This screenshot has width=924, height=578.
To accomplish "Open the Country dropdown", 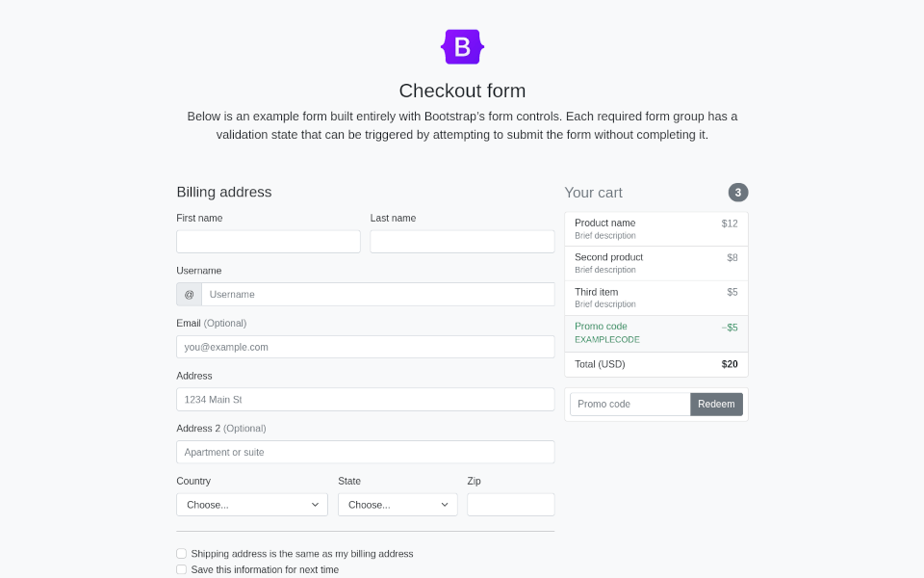I will pos(251,505).
